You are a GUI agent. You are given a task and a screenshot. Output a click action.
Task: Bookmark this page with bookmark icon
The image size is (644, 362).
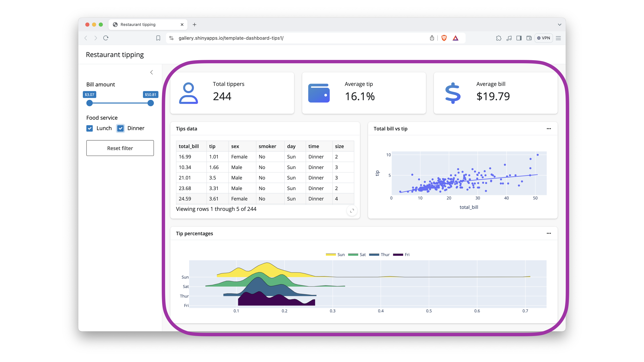point(158,38)
